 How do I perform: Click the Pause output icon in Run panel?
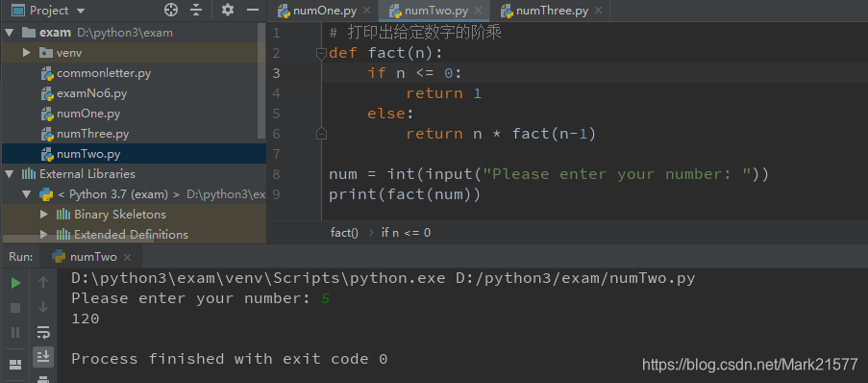16,333
